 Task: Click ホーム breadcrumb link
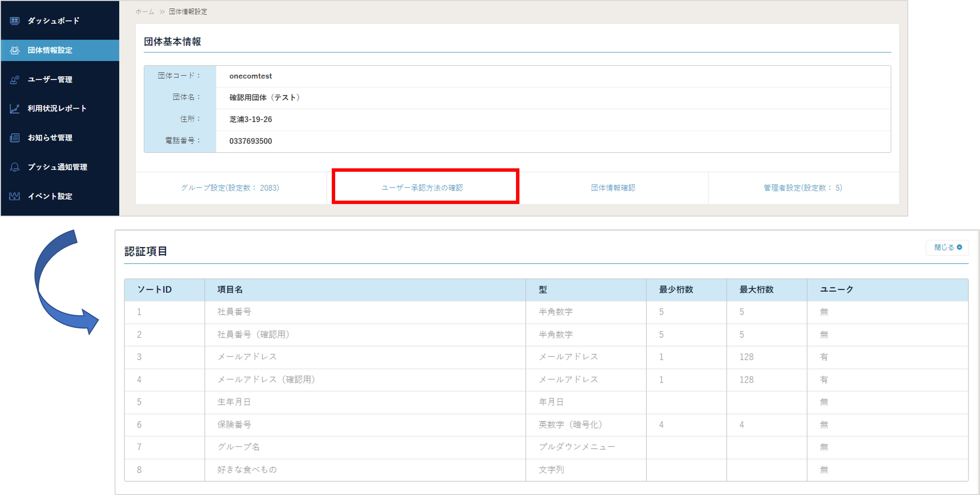coord(145,12)
